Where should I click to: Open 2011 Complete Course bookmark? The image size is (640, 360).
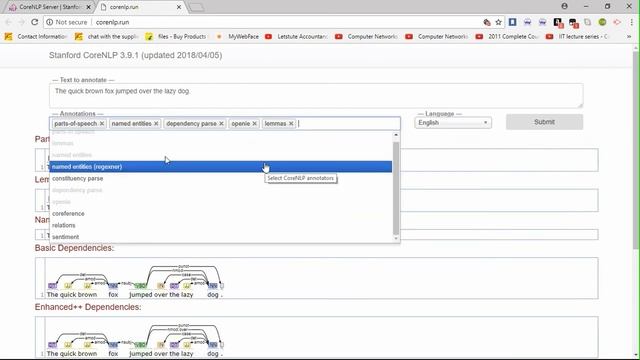pyautogui.click(x=507, y=36)
